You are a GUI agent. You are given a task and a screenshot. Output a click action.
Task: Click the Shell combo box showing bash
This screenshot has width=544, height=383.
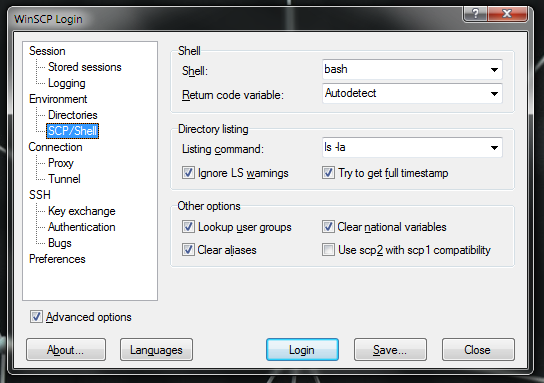(x=412, y=69)
